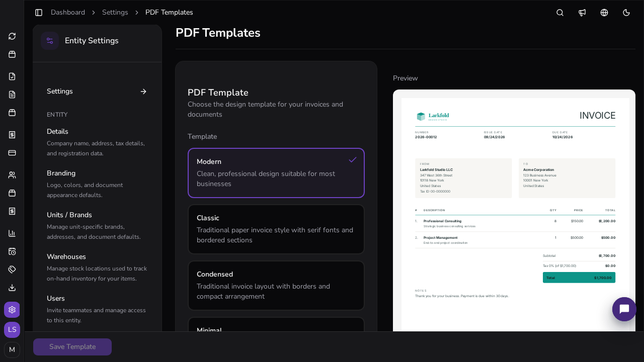Screen dimensions: 644x362
Task: Open the bar chart reports icon
Action: tap(12, 233)
